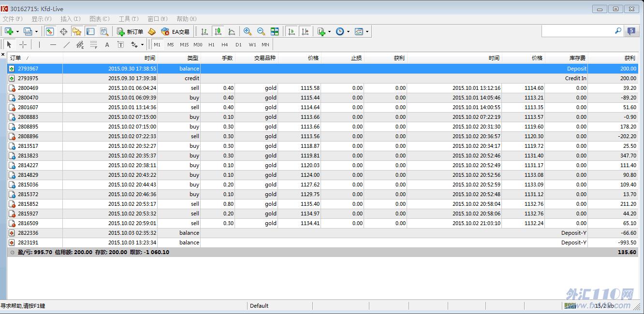Expand the arrow beside Profiles icon
644x314 pixels.
[36, 31]
